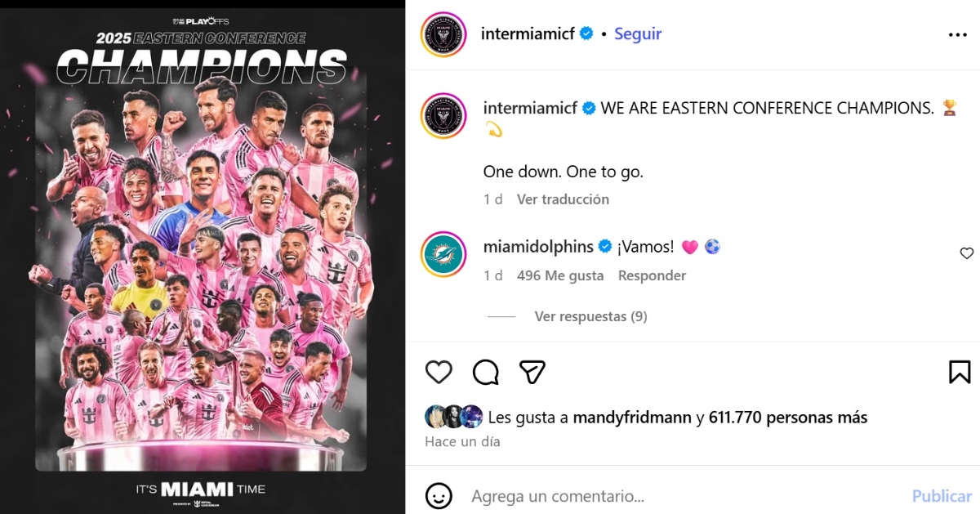The width and height of the screenshot is (980, 514).
Task: Reply to miamidolphins via Responder
Action: 652,275
